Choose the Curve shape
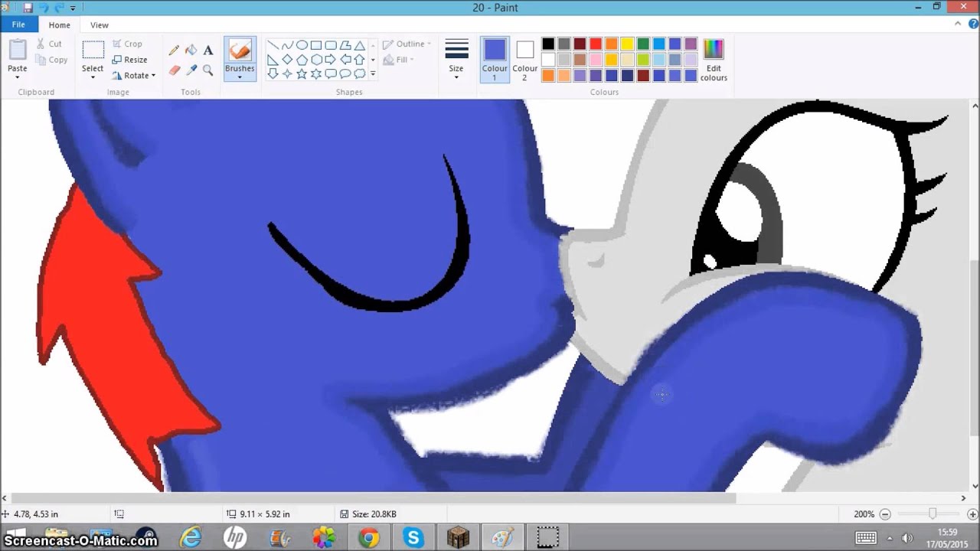Image resolution: width=980 pixels, height=551 pixels. click(x=287, y=45)
